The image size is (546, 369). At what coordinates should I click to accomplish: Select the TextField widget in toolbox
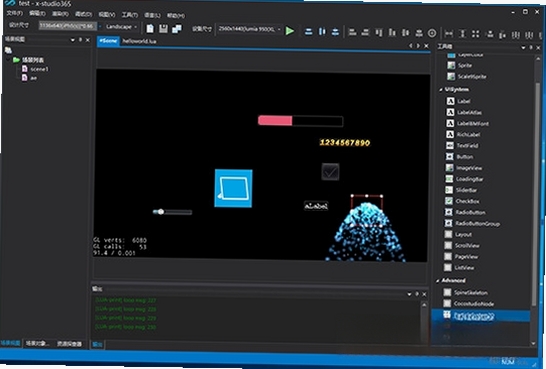(x=462, y=146)
